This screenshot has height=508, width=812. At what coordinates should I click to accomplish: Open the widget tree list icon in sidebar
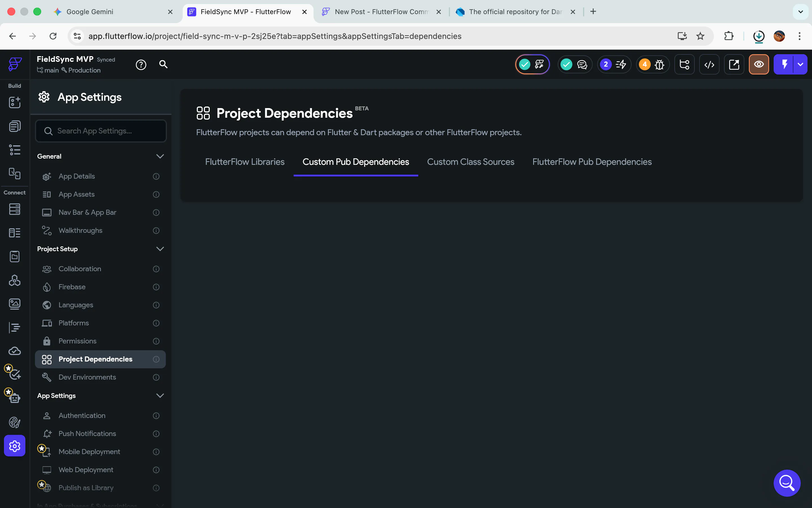point(14,150)
